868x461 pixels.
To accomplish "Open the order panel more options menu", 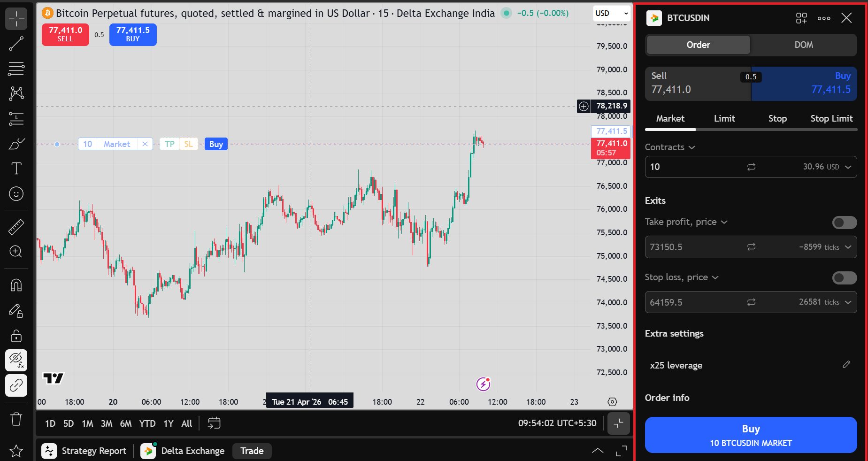I will 824,18.
